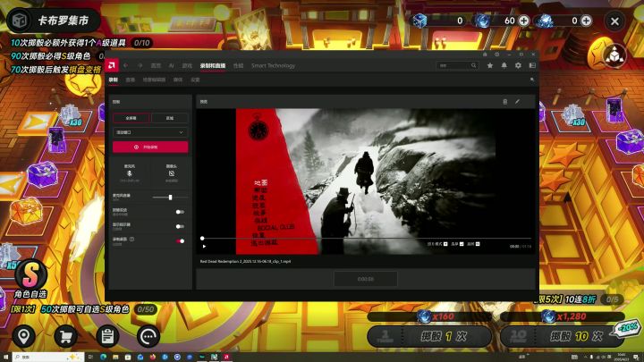Open the shopping cart icon

pyautogui.click(x=65, y=336)
